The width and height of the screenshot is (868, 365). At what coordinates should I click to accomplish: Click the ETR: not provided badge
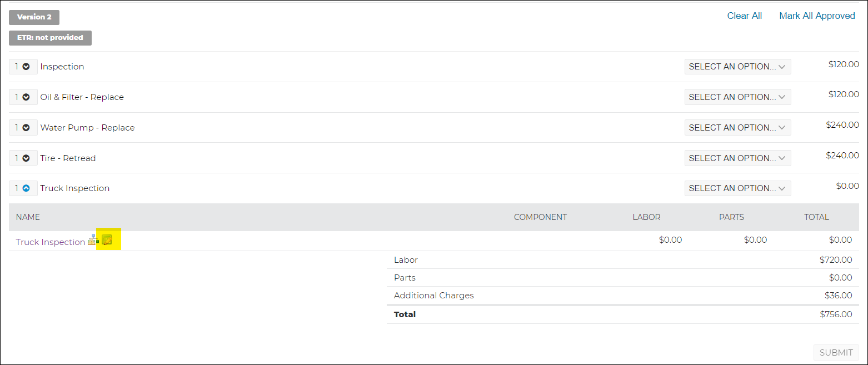click(50, 38)
